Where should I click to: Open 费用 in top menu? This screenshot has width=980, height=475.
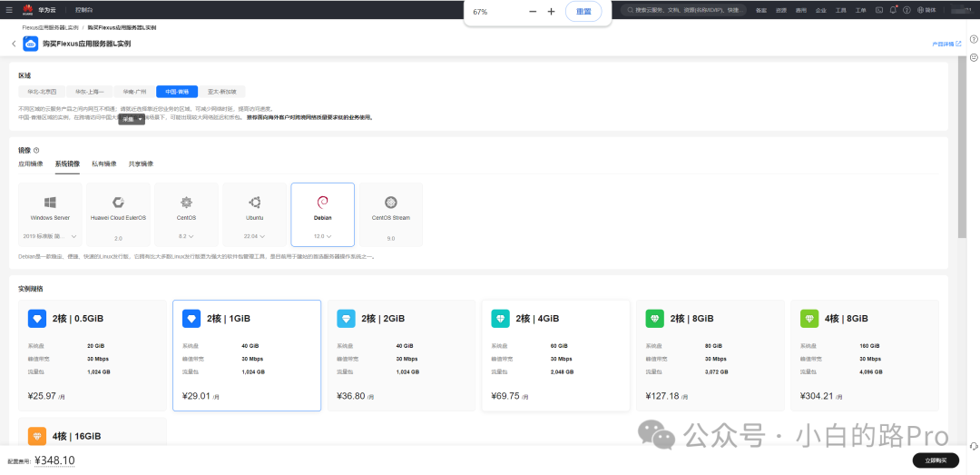(801, 10)
